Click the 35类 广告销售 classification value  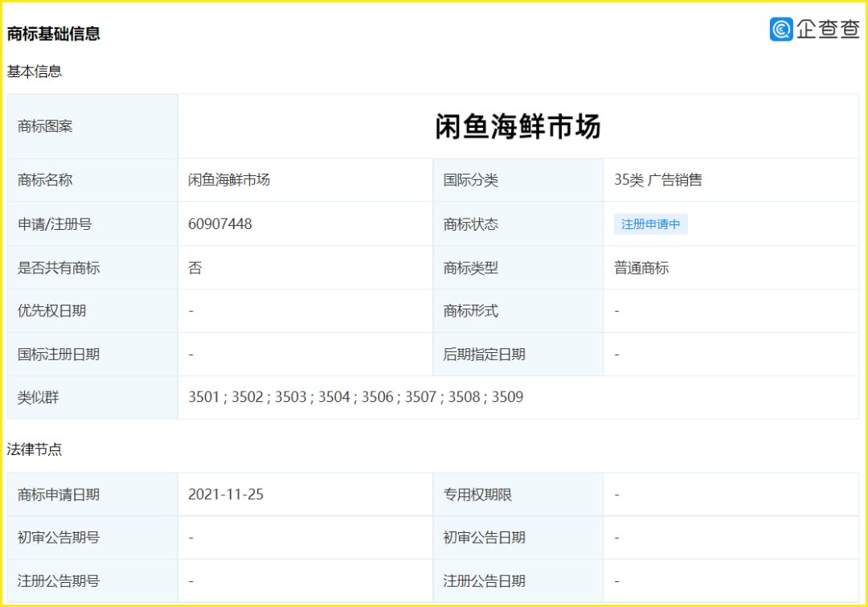[657, 180]
